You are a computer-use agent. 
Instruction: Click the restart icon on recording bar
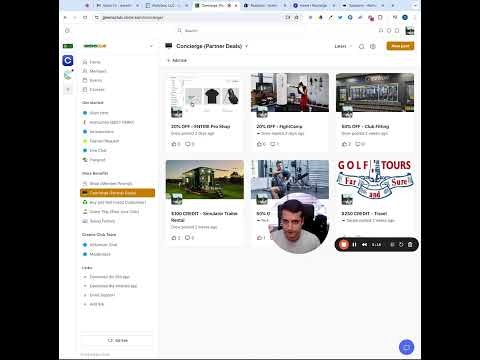coord(401,245)
